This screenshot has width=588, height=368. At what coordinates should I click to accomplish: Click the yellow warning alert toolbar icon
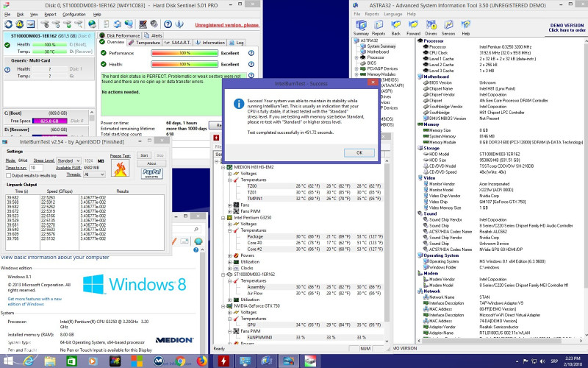[20, 24]
